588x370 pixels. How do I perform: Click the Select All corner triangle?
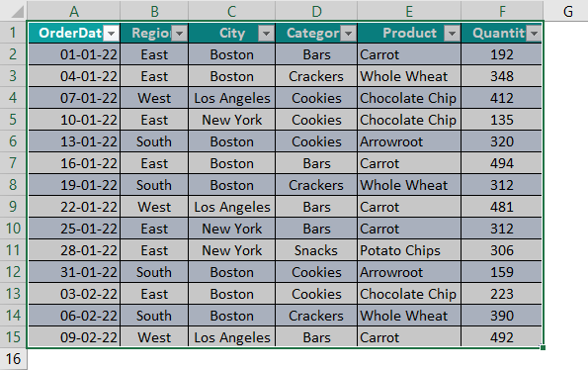17,12
